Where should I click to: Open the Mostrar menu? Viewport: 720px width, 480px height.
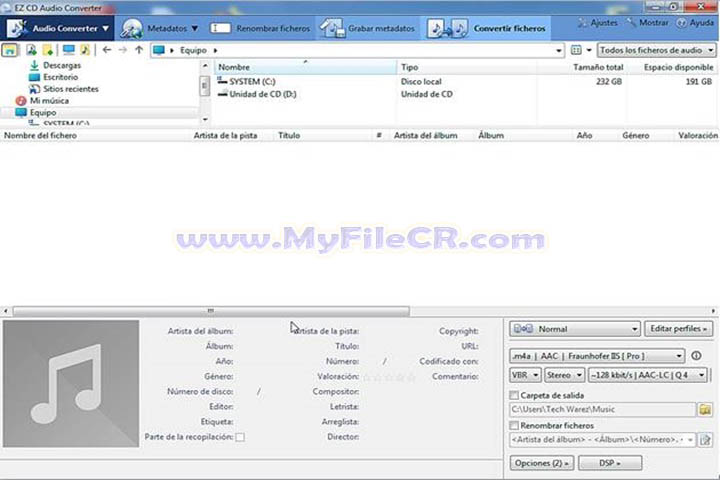click(x=647, y=23)
